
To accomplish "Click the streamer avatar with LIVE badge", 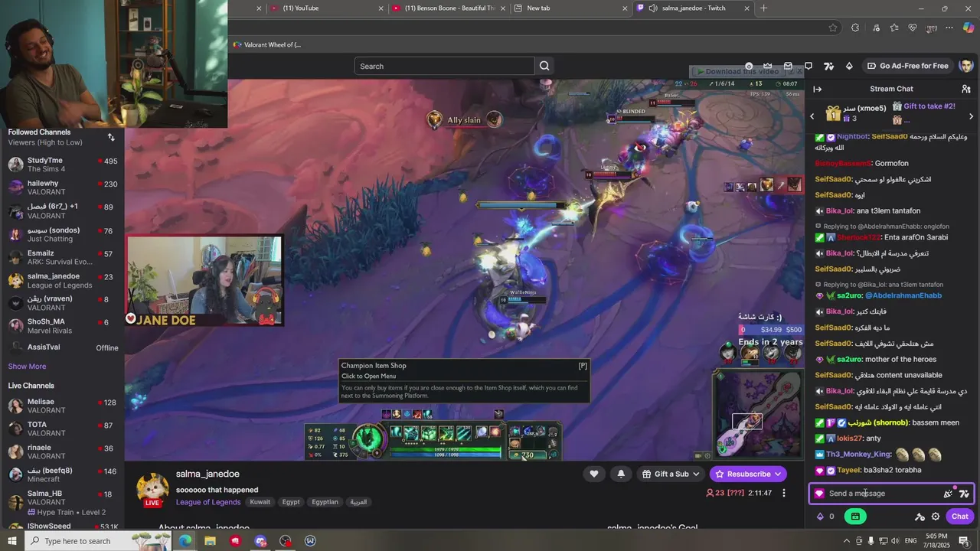I will tap(152, 490).
